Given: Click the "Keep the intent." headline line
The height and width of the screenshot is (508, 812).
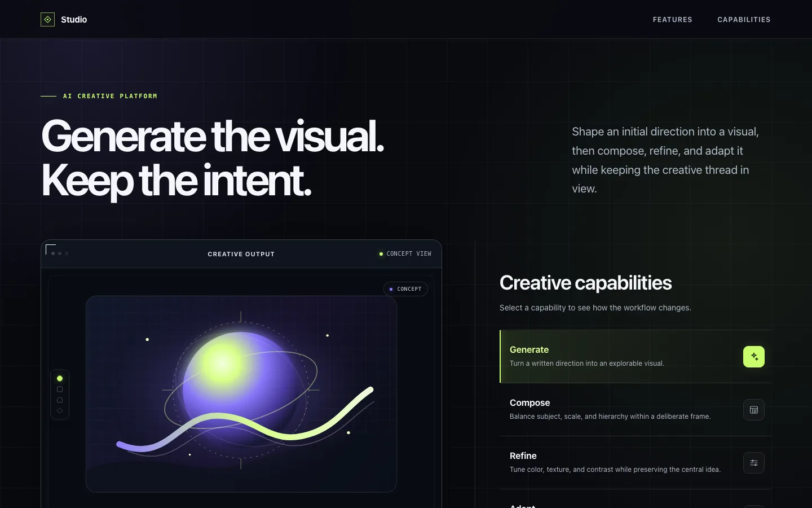Looking at the screenshot, I should pos(176,181).
